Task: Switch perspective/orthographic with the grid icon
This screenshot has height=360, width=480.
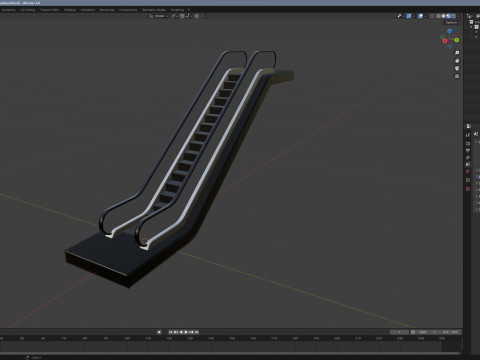Action: [457, 76]
